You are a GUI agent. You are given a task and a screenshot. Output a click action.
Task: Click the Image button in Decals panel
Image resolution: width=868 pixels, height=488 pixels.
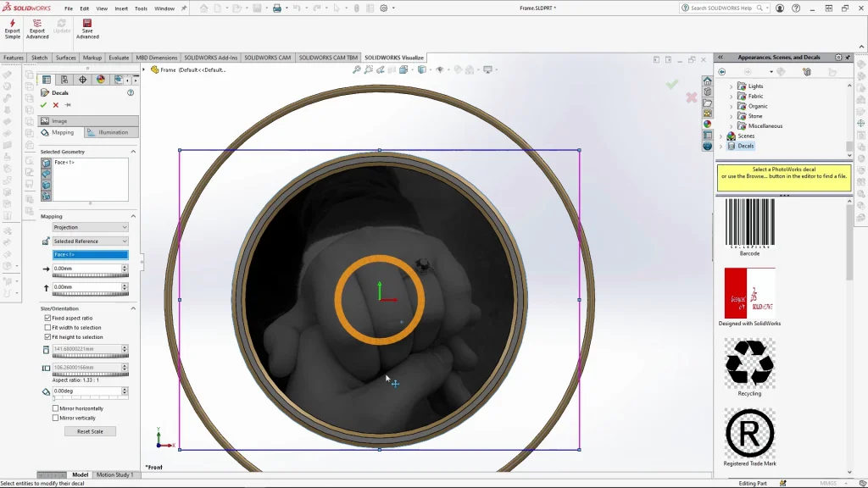[59, 121]
